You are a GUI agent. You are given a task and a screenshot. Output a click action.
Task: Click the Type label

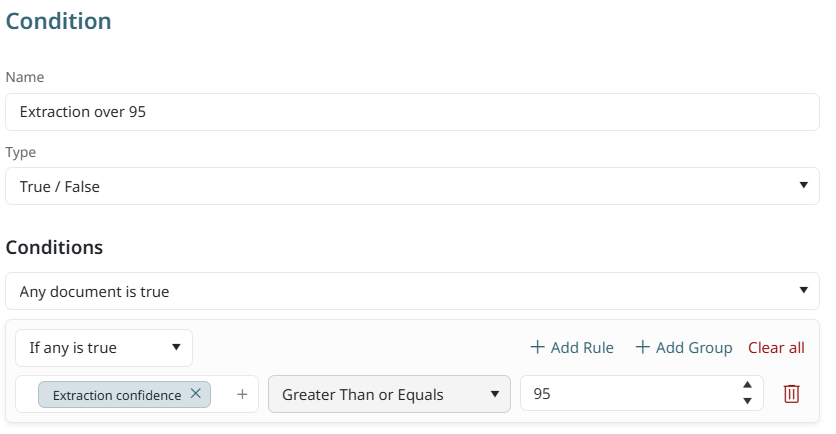22,152
